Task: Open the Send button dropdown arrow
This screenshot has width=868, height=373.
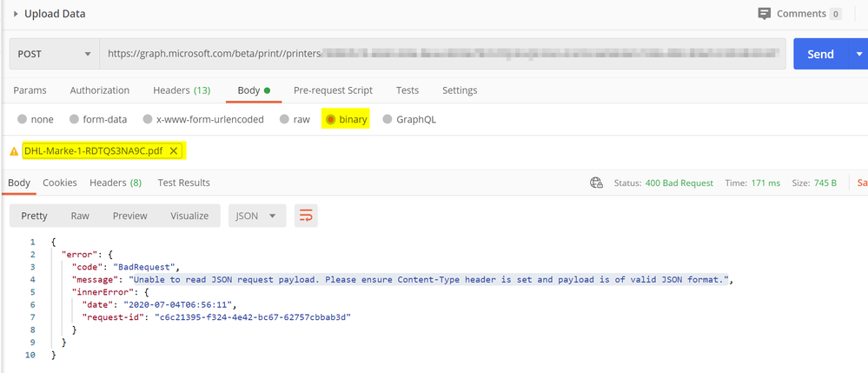Action: click(x=858, y=54)
